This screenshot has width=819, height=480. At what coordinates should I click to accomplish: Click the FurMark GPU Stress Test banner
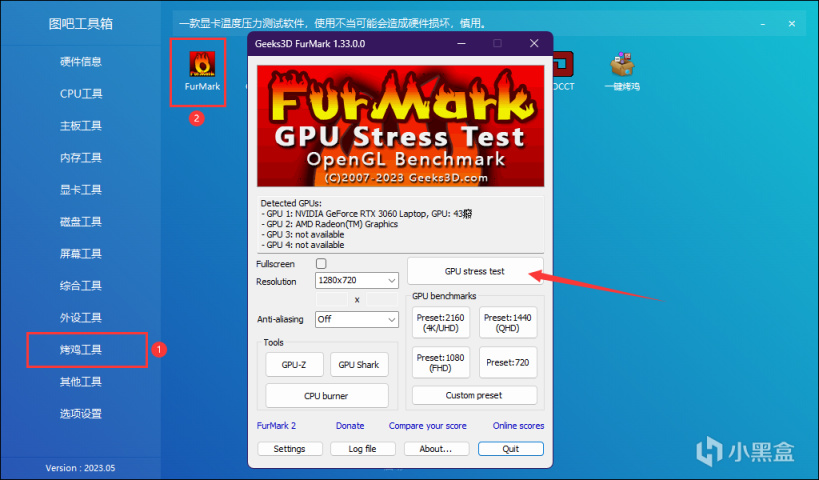(x=401, y=126)
